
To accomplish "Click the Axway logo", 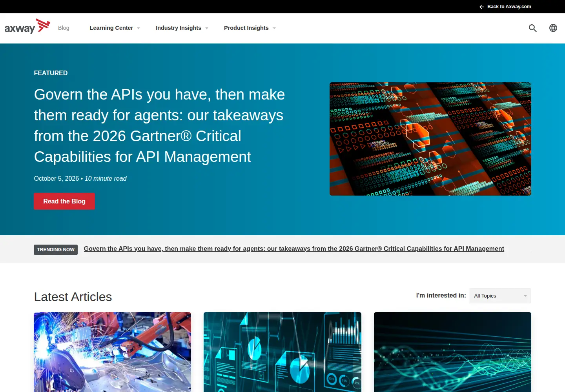I will (27, 27).
